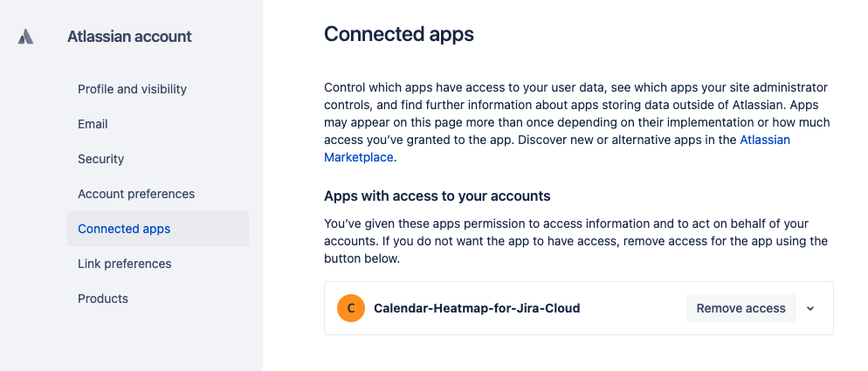Screen dimensions: 868x371
Task: Navigate to Security settings
Action: pos(101,159)
